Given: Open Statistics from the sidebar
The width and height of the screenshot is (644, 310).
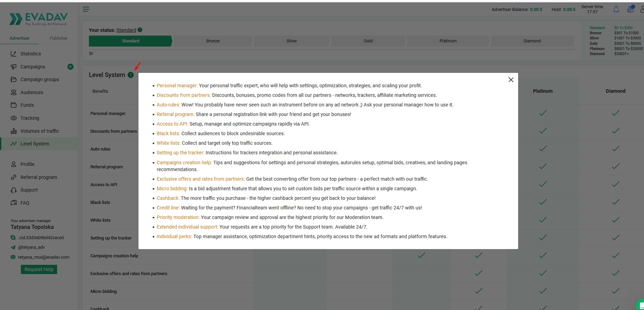Looking at the screenshot, I should pyautogui.click(x=30, y=54).
